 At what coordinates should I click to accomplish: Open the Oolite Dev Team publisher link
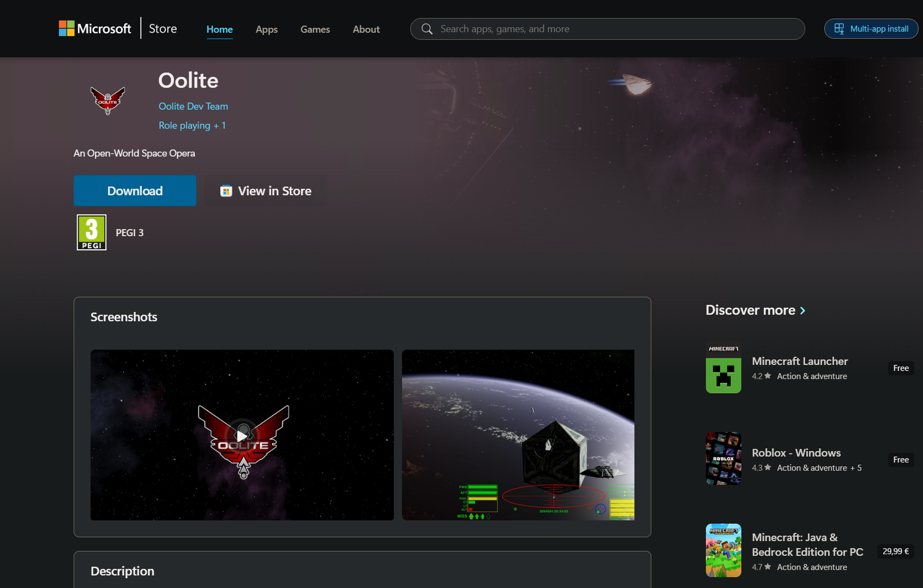(x=193, y=106)
